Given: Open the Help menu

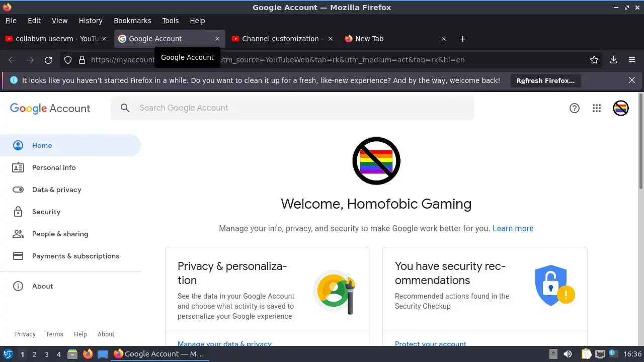Looking at the screenshot, I should 197,21.
